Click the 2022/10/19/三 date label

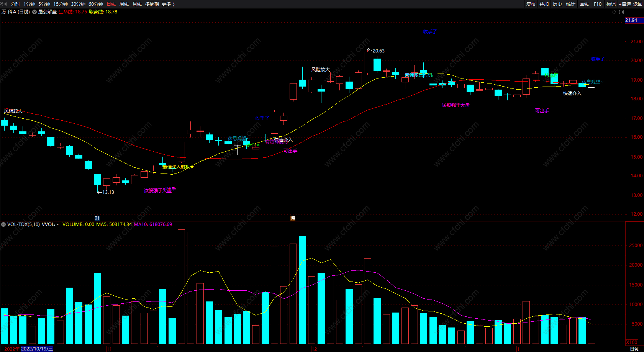pyautogui.click(x=37, y=349)
